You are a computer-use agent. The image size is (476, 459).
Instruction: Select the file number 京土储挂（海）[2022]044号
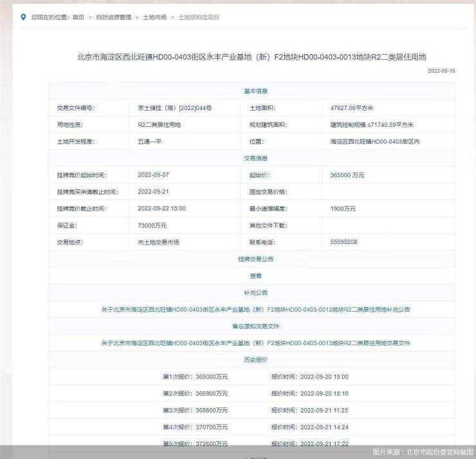pos(174,108)
